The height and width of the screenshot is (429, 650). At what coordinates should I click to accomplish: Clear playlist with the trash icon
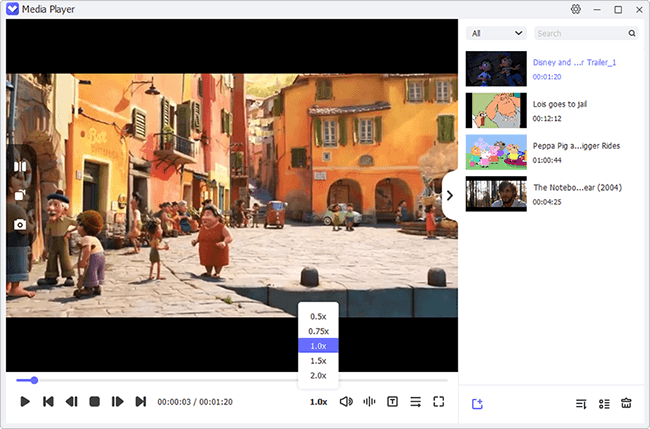coord(626,403)
